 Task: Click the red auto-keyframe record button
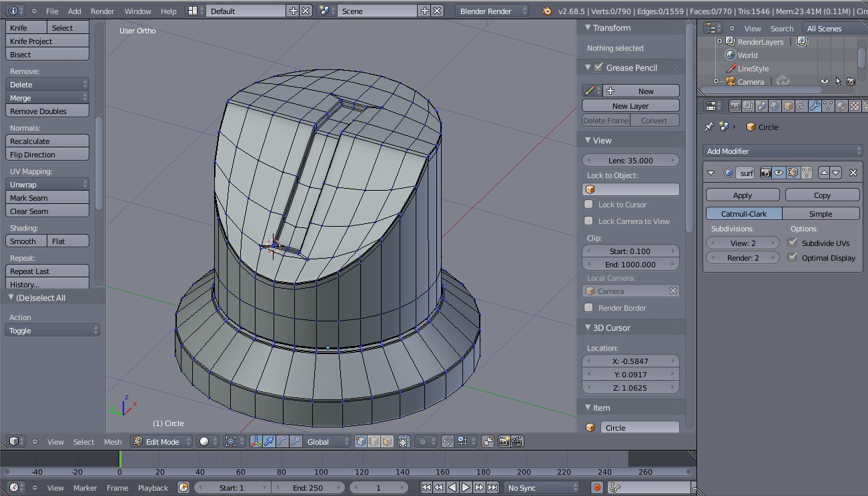(597, 488)
